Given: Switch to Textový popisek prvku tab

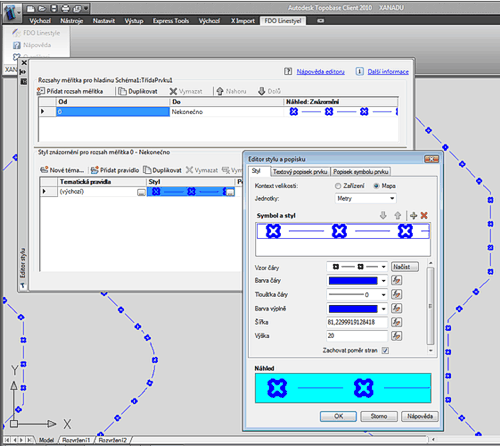Looking at the screenshot, I should 300,172.
